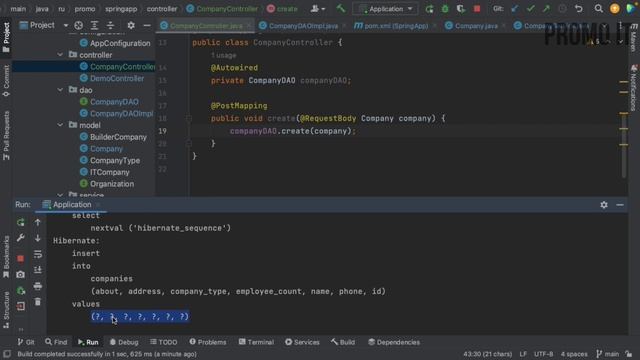Stop the running application in top toolbar
Viewport: 640px width, 360px height.
point(477,9)
